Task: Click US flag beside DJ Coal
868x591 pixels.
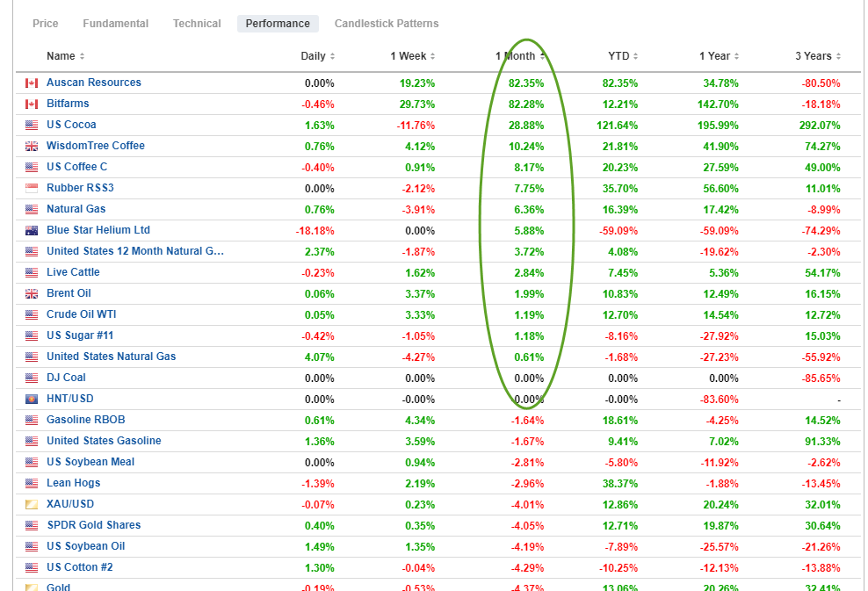Action: (32, 378)
